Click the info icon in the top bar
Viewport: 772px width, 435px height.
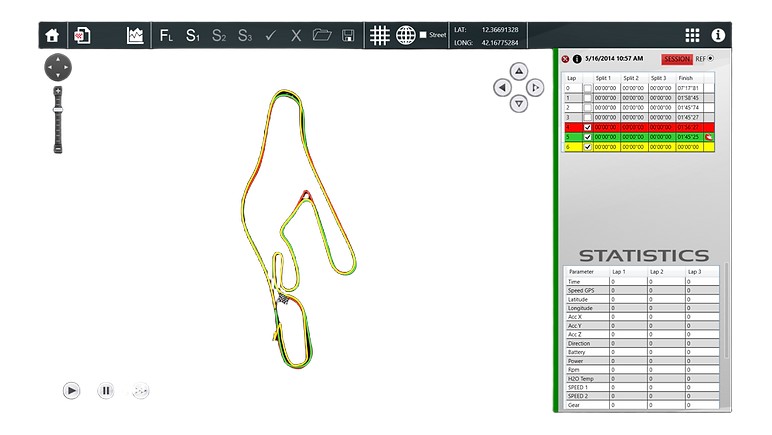[717, 35]
